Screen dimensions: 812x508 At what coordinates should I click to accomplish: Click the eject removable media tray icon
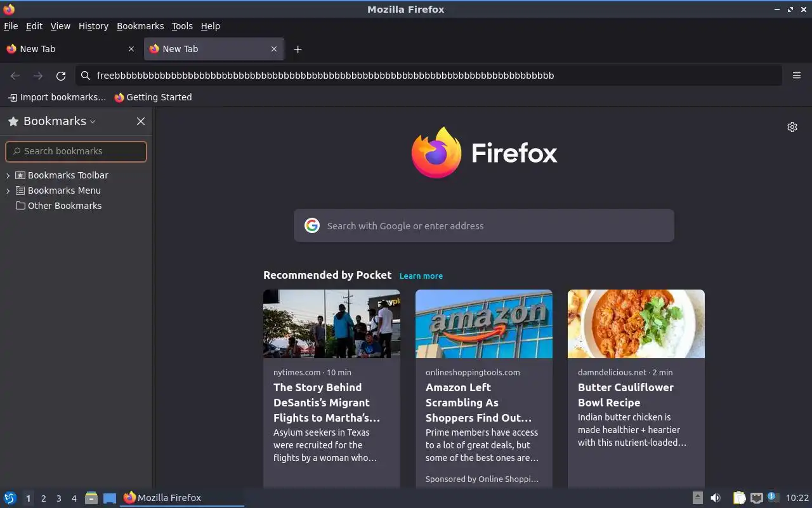point(697,498)
